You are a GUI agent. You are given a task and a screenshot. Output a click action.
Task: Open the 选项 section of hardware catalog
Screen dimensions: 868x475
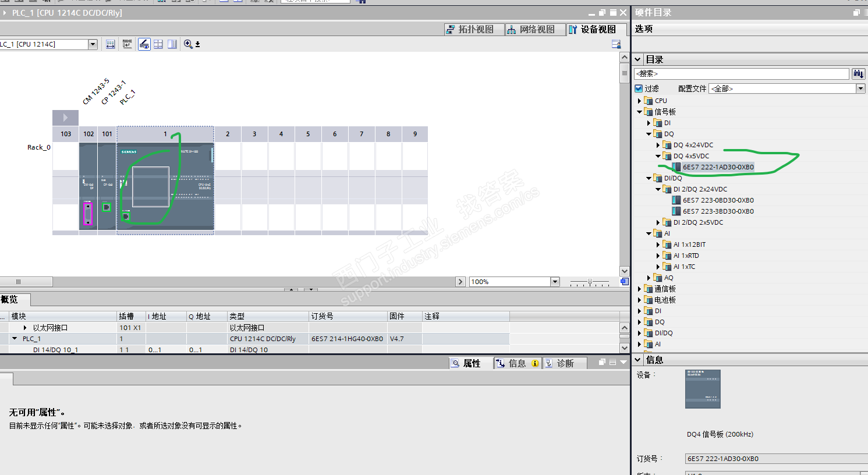644,29
